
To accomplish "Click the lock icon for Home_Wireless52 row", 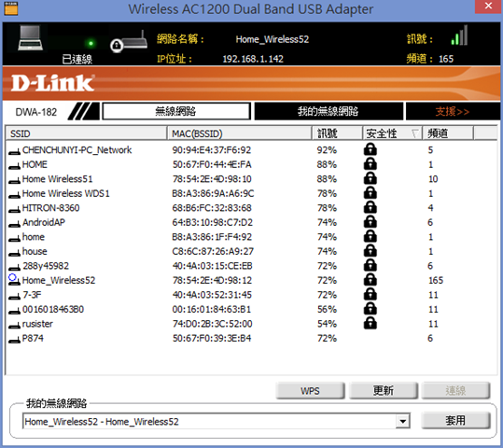I will [370, 280].
